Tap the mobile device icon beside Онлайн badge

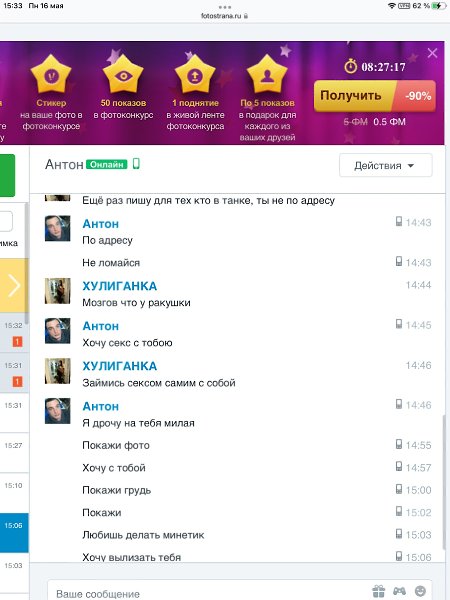136,164
